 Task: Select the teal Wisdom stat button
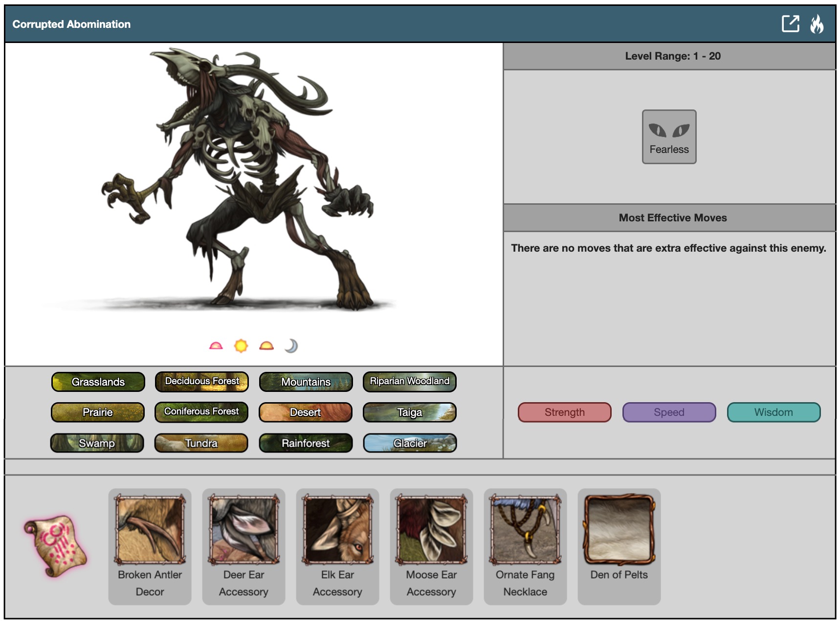[x=773, y=412]
